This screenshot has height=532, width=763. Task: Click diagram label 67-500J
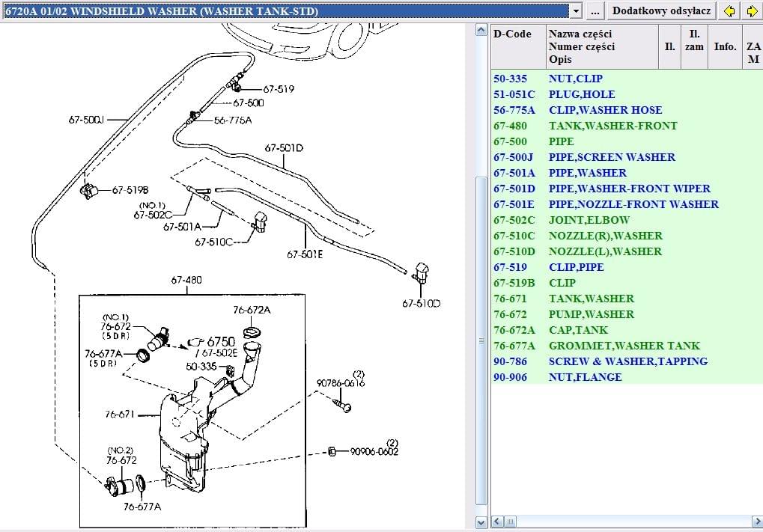(x=86, y=120)
